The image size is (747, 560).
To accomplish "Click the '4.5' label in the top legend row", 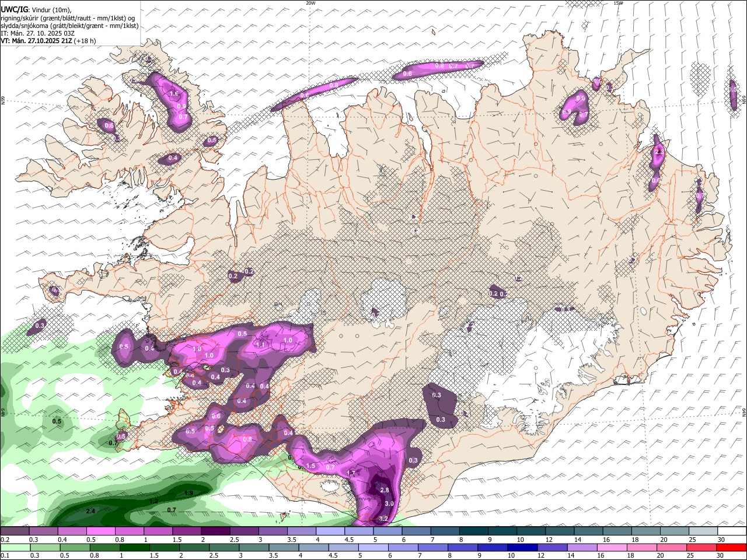I will pyautogui.click(x=349, y=540).
